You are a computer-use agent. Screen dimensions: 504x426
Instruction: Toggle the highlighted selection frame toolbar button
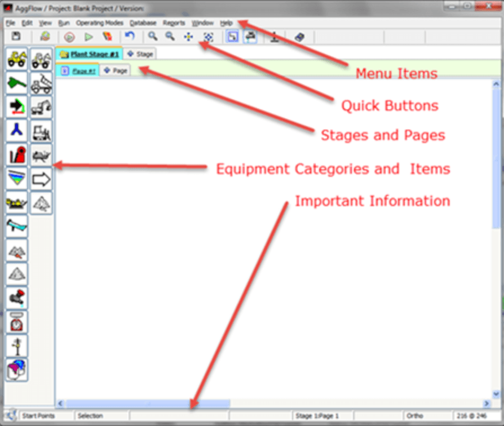coord(232,37)
